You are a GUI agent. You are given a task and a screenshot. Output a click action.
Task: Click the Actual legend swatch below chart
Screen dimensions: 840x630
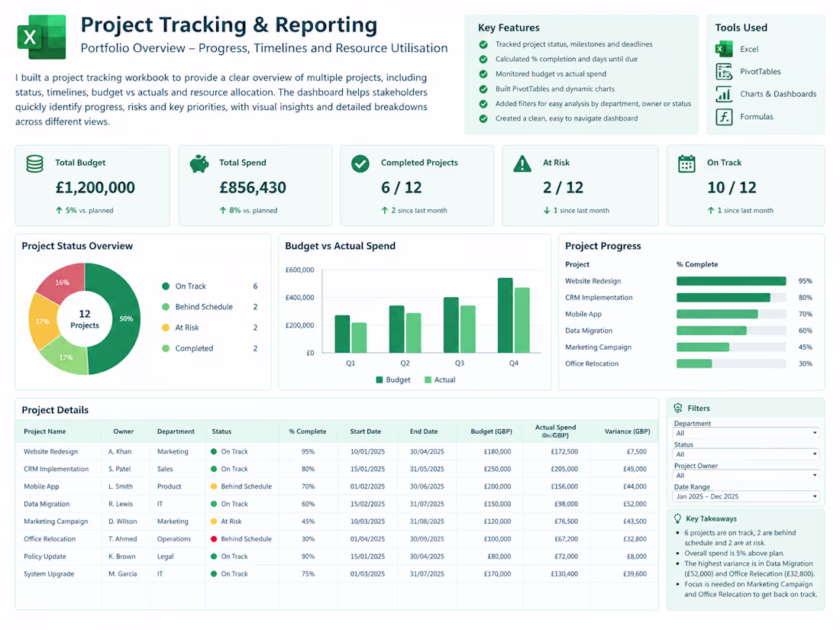[x=428, y=380]
